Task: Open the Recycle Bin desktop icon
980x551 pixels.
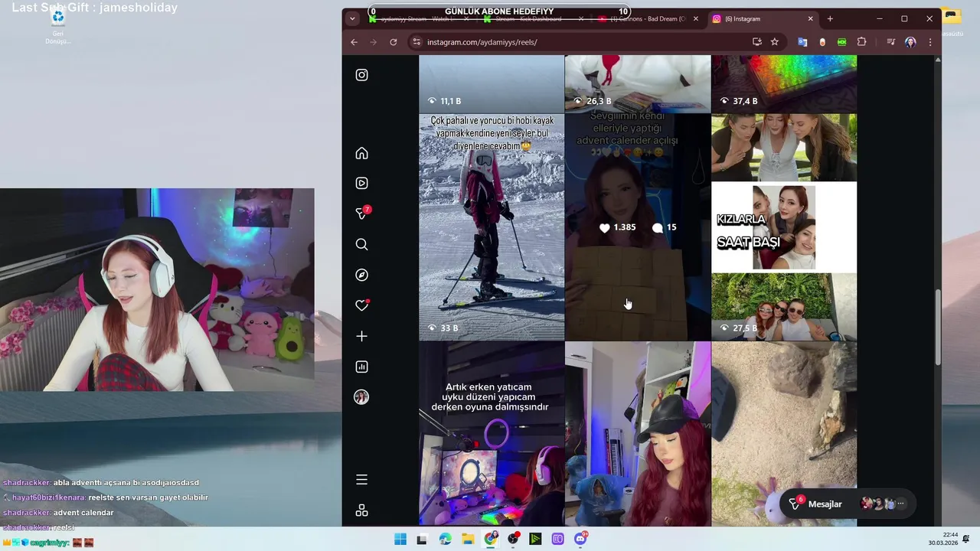Action: point(57,26)
